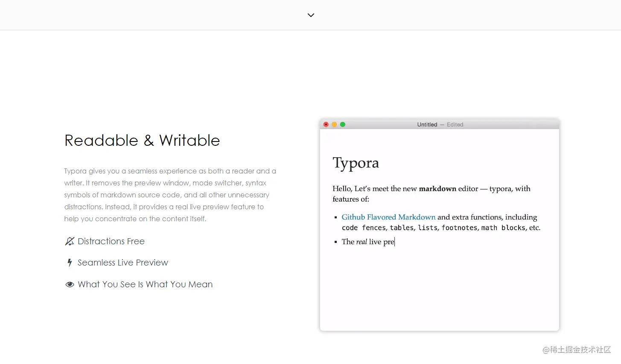Screen dimensions: 621x364
Task: Maximize the Untitled window with green button
Action: click(342, 124)
